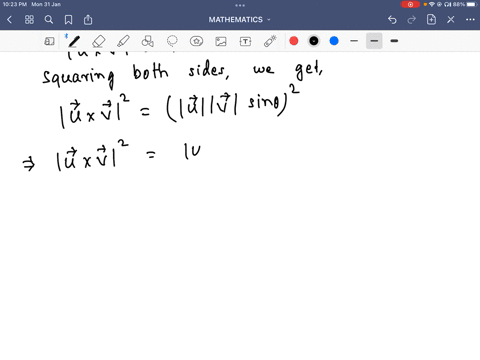This screenshot has width=480, height=360.
Task: Tap the battery indicator in status bar
Action: point(472,4)
